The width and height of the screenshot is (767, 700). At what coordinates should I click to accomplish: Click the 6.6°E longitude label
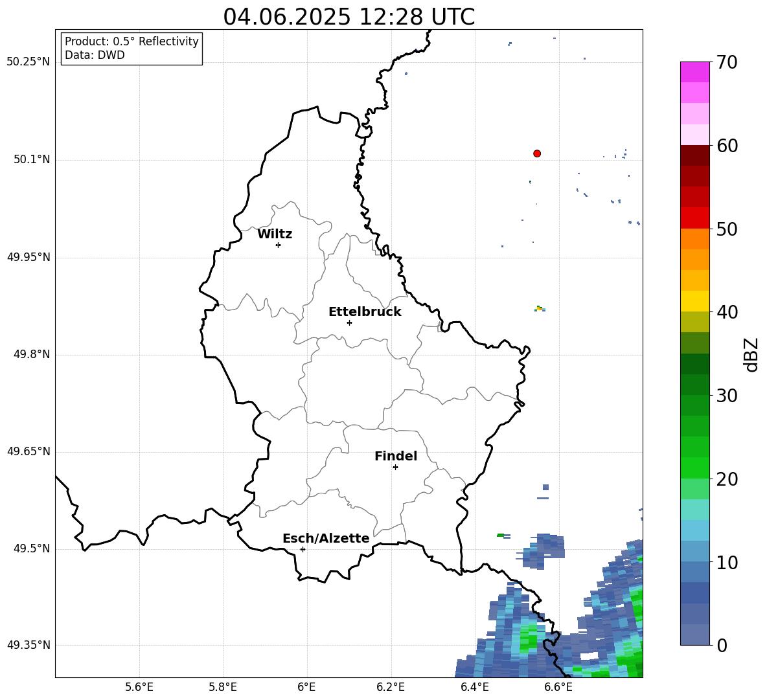pos(558,687)
